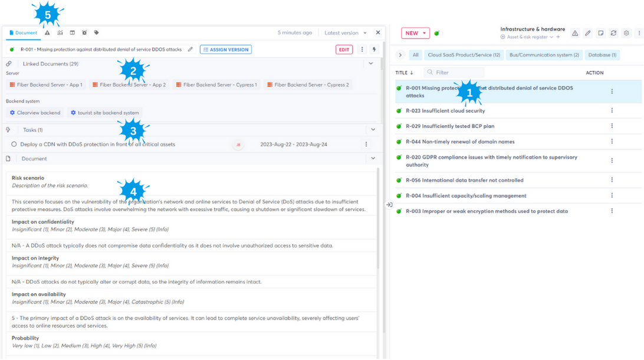Screen dimensions: 644x360
Task: Click the pencil edit icon in register toolbar
Action: [587, 34]
